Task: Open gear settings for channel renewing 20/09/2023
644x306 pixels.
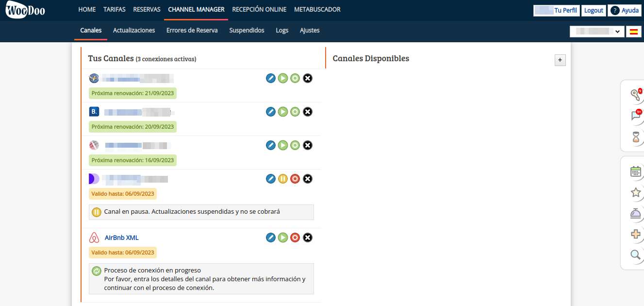Action: click(x=295, y=112)
